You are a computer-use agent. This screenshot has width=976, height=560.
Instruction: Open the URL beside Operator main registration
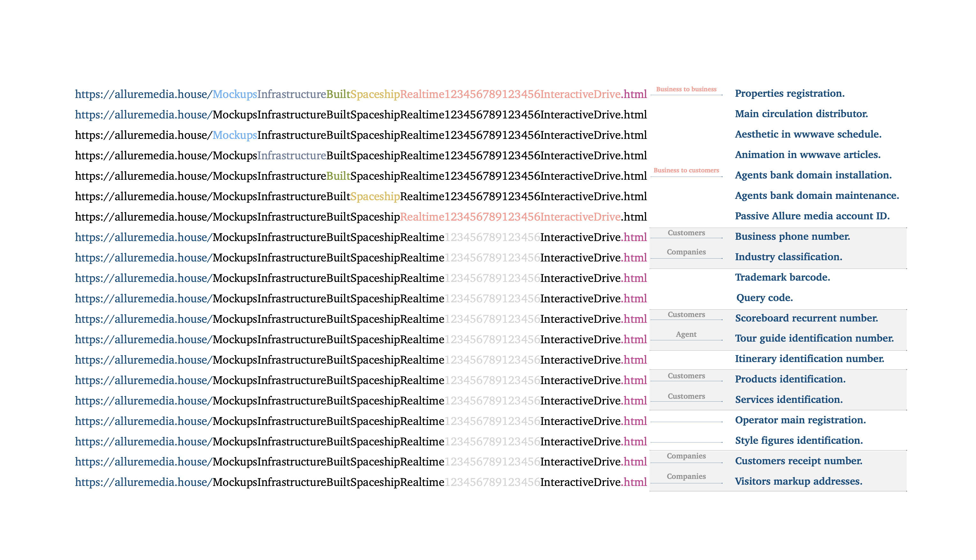[361, 421]
